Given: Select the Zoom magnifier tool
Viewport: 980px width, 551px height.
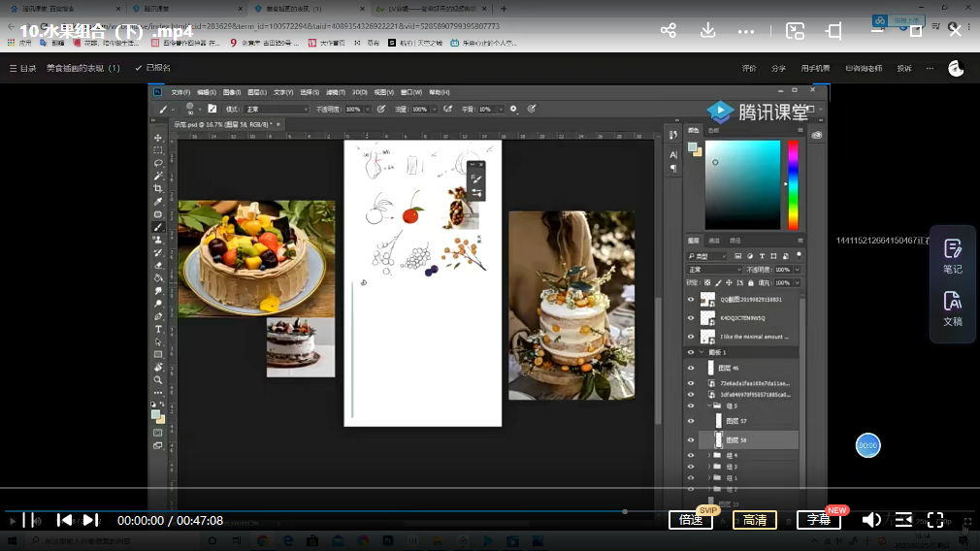Looking at the screenshot, I should pos(158,380).
